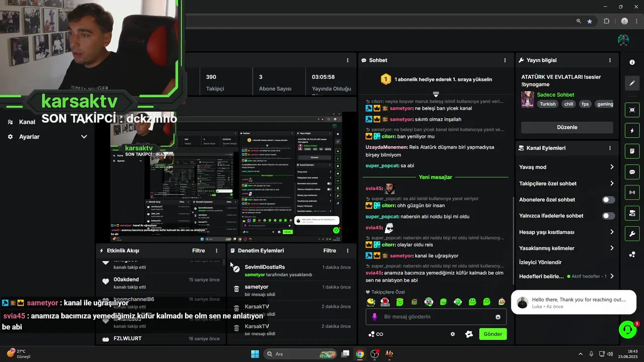Select the Turkish tag chip
The image size is (644, 362).
(548, 104)
